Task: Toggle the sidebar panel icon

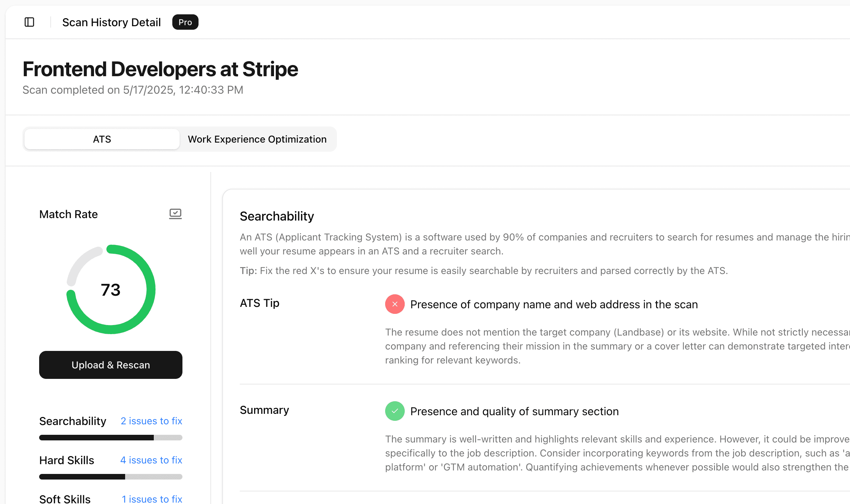Action: coord(29,22)
